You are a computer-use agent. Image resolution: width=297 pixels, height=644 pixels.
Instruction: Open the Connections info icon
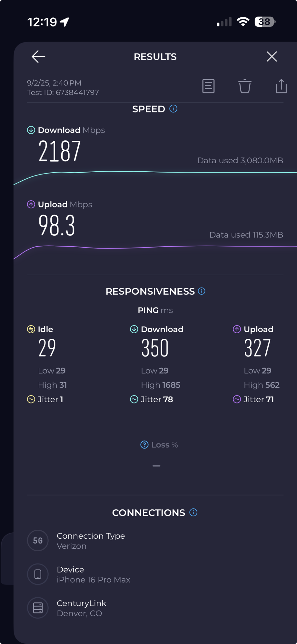point(193,512)
